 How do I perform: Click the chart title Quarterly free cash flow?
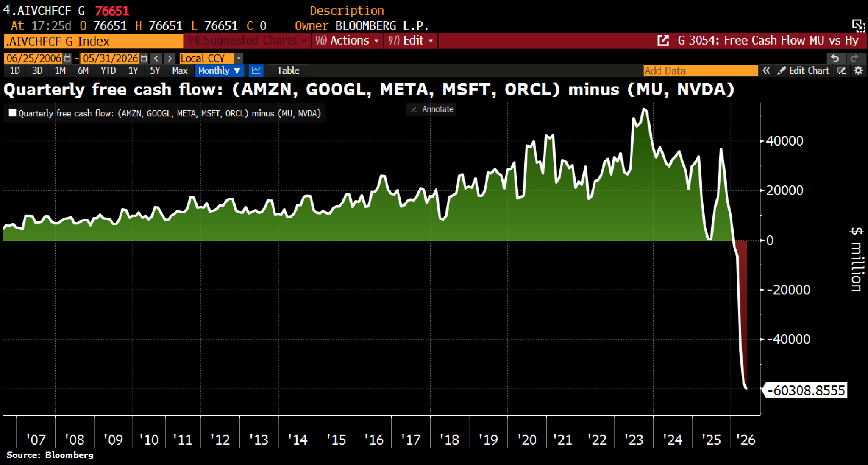coord(369,90)
